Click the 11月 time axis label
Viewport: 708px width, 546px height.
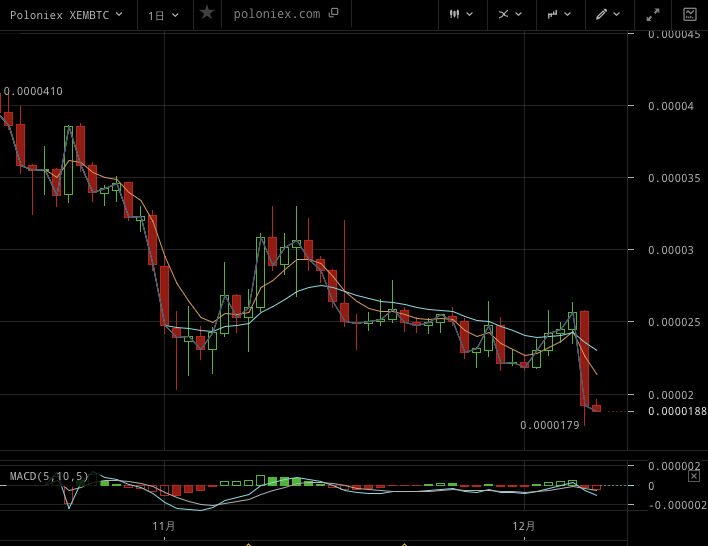tap(164, 526)
